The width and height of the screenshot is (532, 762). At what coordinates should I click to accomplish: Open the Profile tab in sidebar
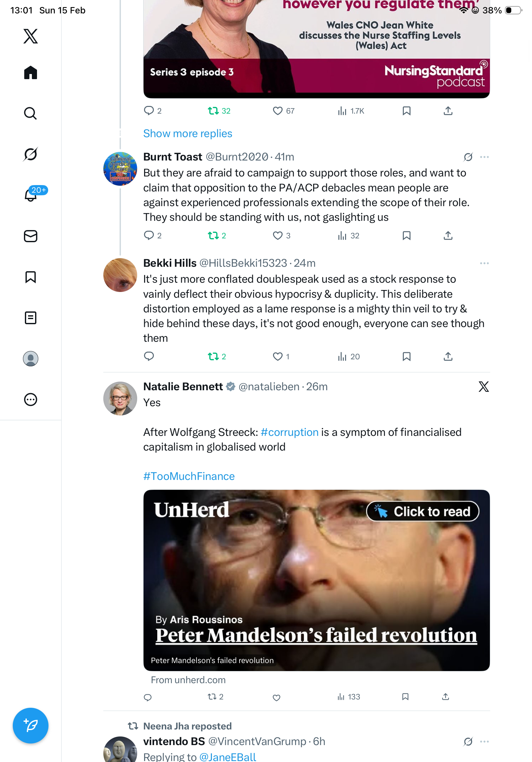[x=31, y=359]
